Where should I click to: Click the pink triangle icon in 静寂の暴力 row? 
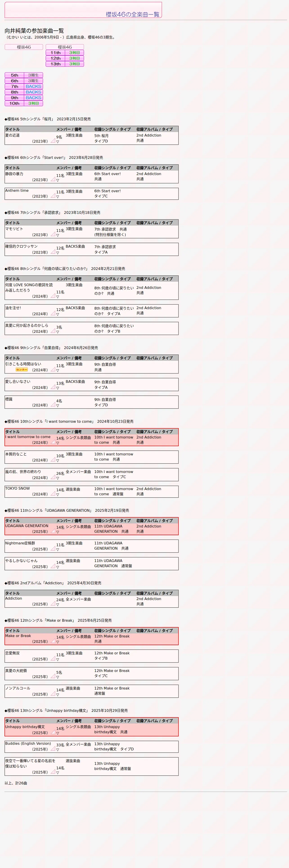point(53,179)
